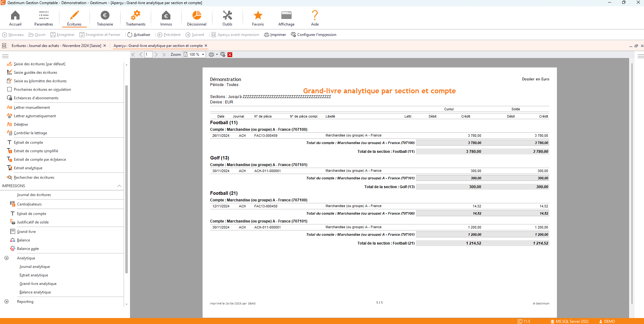The width and height of the screenshot is (644, 324).
Task: Open Balance analytique
Action: click(35, 292)
